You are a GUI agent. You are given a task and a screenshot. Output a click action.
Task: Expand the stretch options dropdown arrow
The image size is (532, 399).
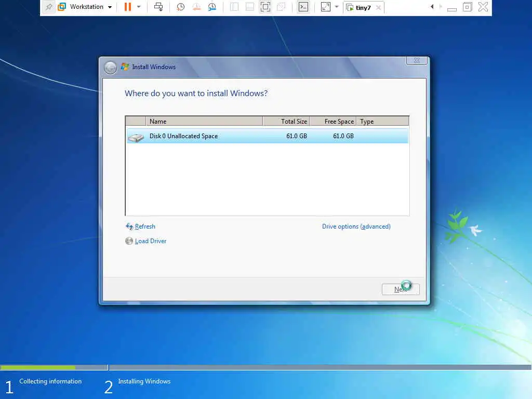pyautogui.click(x=337, y=7)
